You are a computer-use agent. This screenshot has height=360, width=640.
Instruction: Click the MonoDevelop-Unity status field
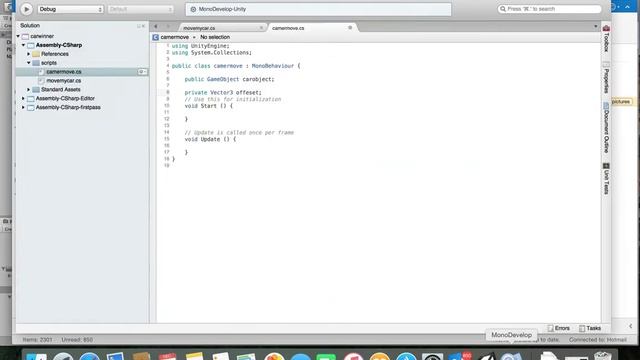click(318, 9)
